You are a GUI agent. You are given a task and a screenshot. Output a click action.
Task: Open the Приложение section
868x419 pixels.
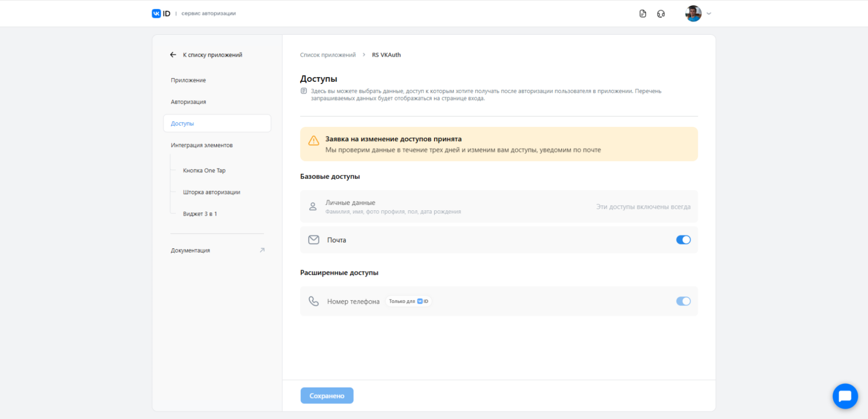click(188, 80)
